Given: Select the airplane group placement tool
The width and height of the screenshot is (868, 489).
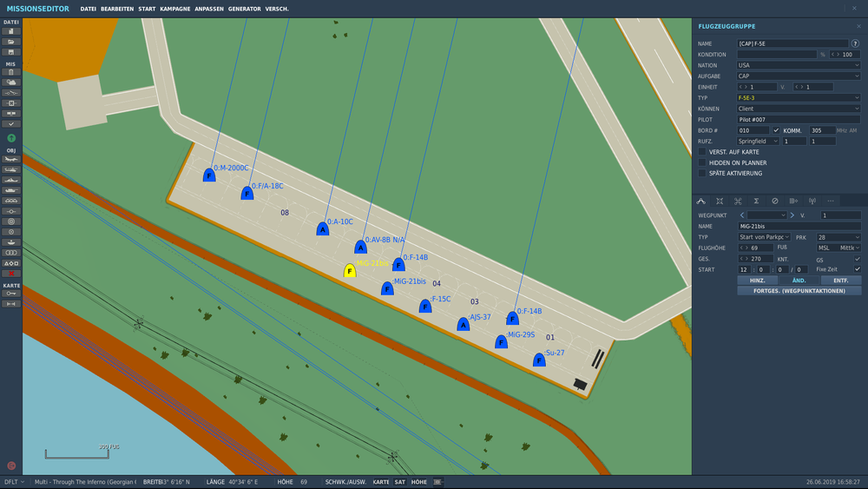Looking at the screenshot, I should tap(11, 159).
